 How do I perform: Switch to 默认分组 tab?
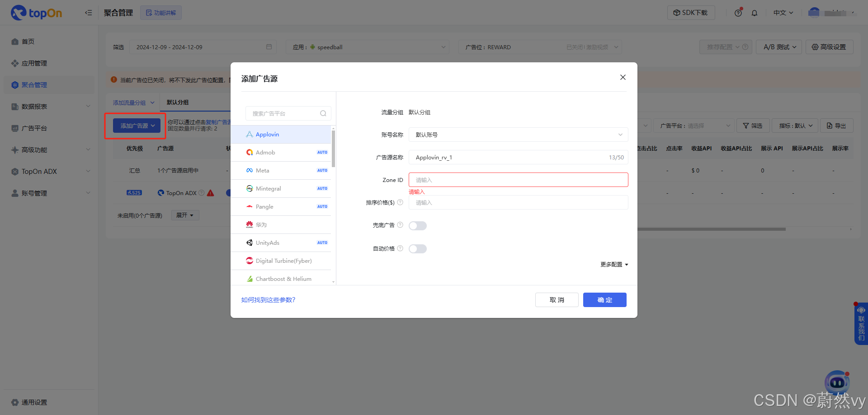tap(178, 102)
